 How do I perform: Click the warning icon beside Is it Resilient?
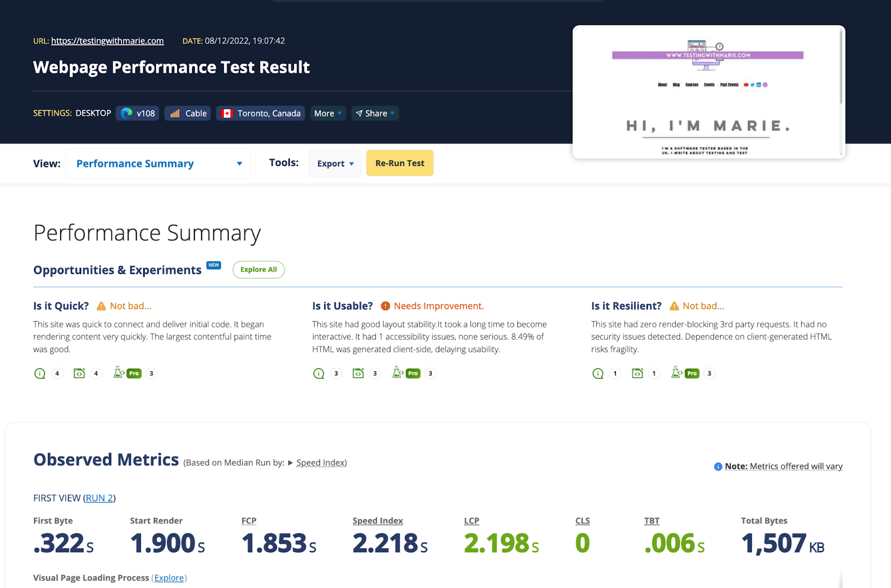coord(674,306)
